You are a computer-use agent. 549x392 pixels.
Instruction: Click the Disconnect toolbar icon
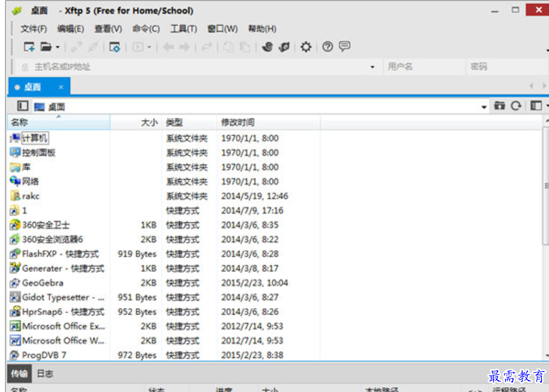pos(93,47)
